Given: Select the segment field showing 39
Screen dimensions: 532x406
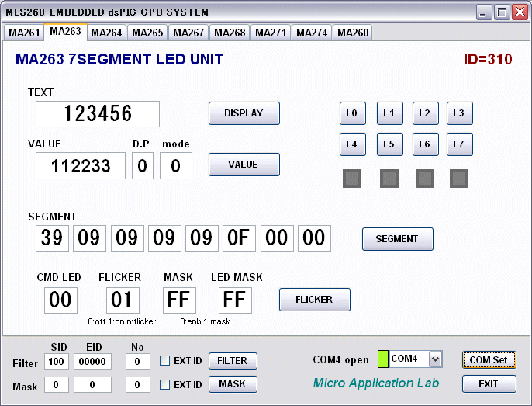Looking at the screenshot, I should [x=52, y=238].
